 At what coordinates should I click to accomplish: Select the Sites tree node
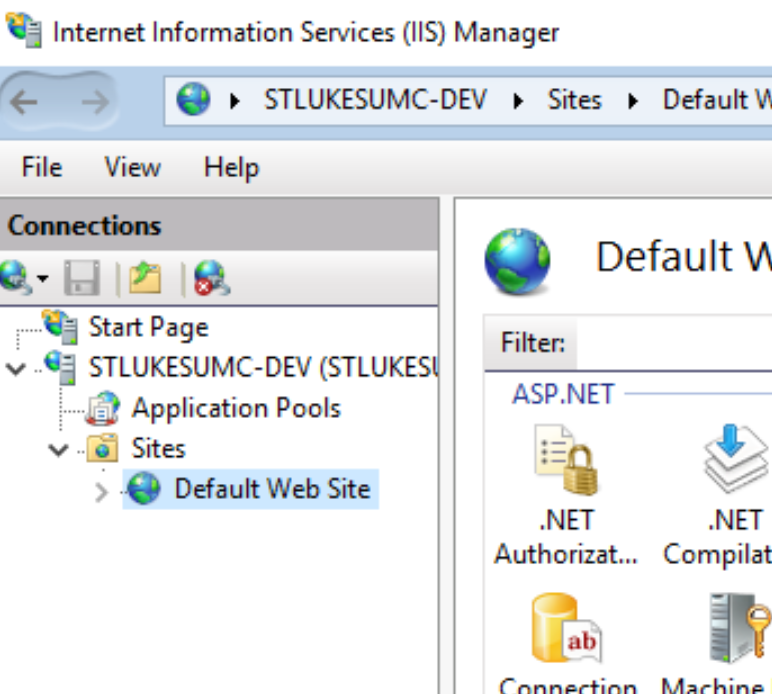158,448
